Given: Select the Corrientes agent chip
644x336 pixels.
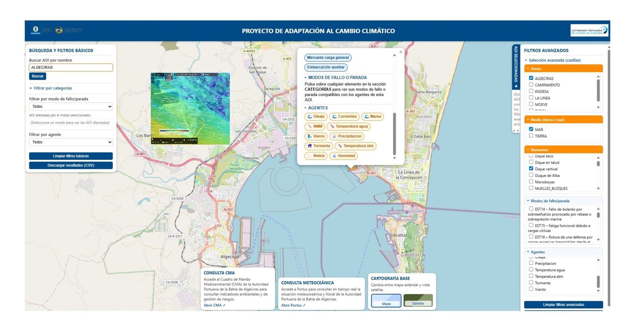Looking at the screenshot, I should pos(344,117).
